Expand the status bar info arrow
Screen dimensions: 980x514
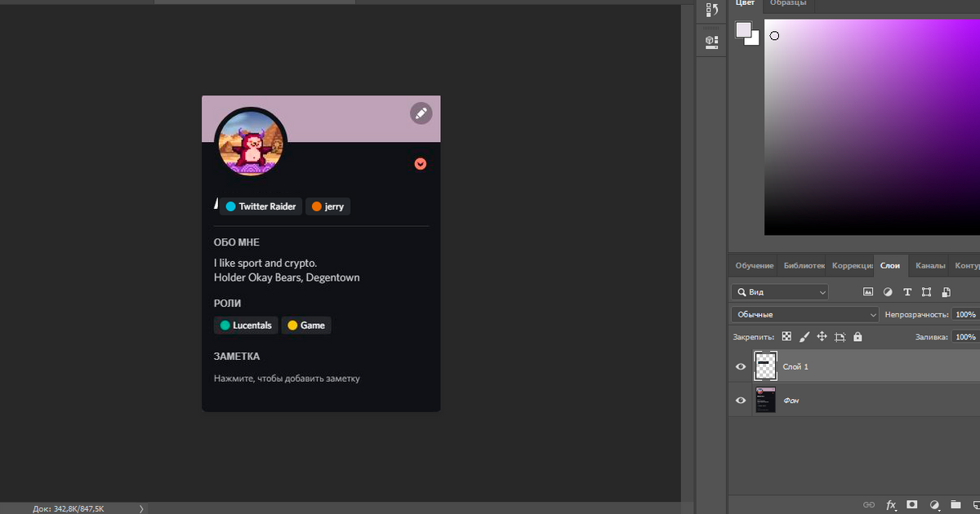(x=141, y=508)
